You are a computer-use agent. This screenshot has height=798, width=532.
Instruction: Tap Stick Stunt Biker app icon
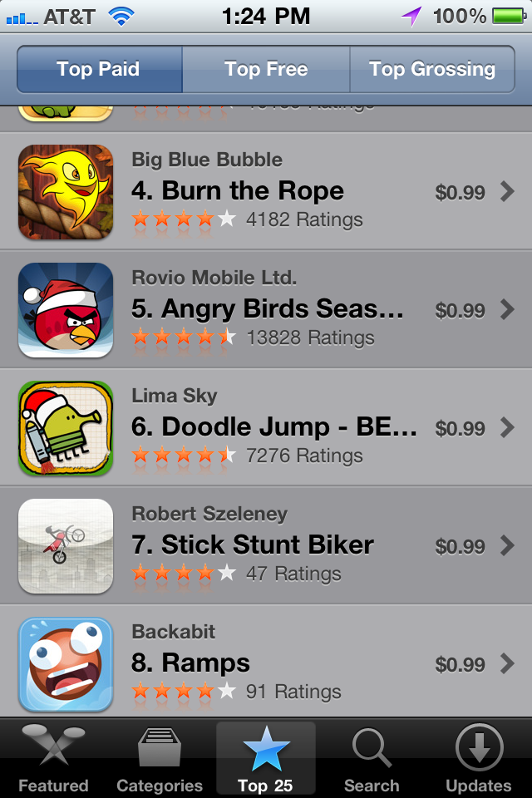(x=66, y=546)
